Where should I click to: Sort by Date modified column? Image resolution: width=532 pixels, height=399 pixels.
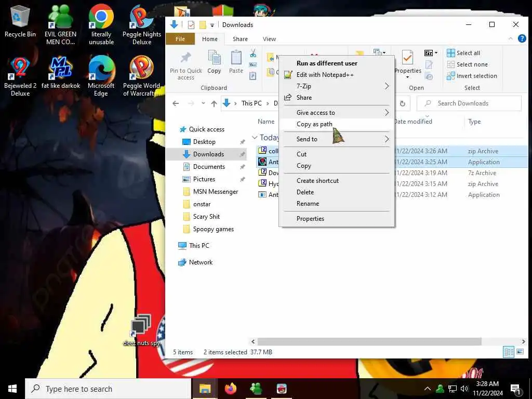click(x=413, y=122)
